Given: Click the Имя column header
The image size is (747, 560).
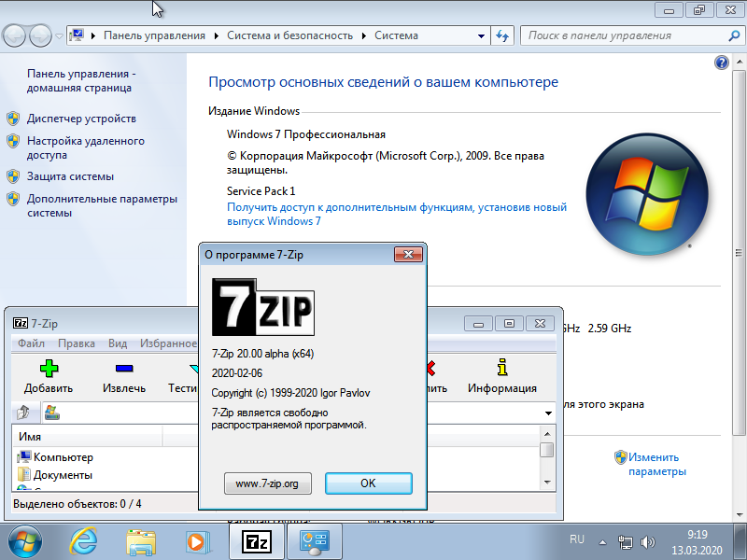Looking at the screenshot, I should (87, 437).
